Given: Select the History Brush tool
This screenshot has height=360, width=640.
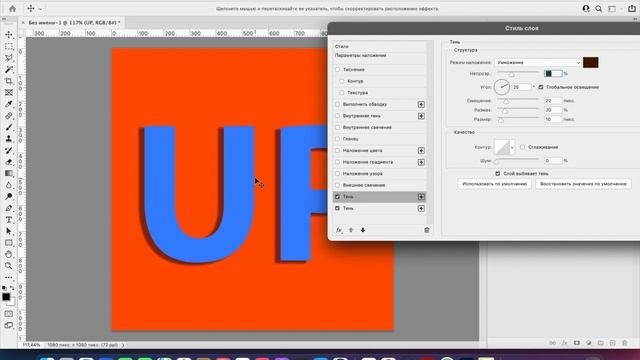Looking at the screenshot, I should (x=9, y=151).
